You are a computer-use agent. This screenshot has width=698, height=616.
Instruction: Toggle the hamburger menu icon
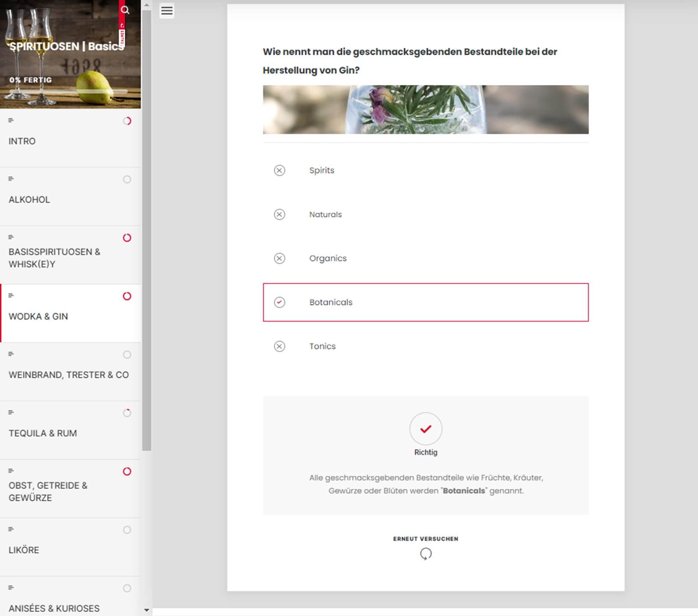[x=167, y=11]
